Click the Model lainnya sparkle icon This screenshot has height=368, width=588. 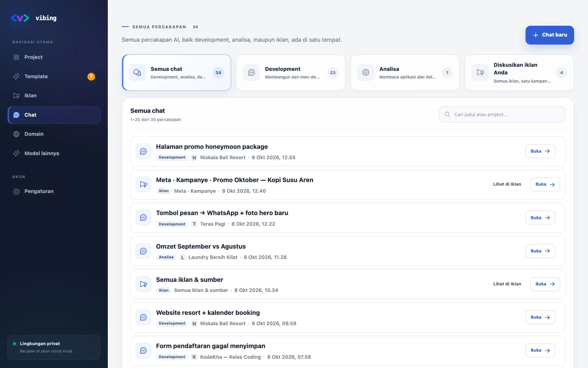[16, 153]
